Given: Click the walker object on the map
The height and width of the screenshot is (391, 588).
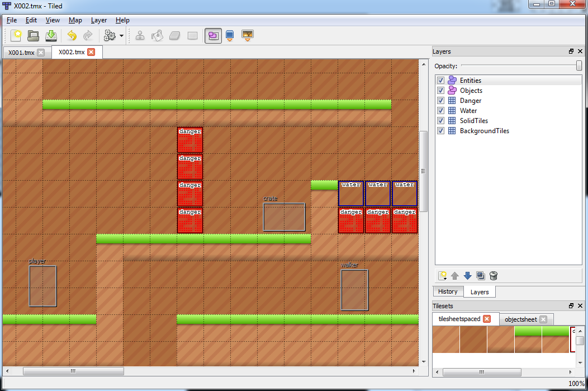Looking at the screenshot, I should [354, 290].
